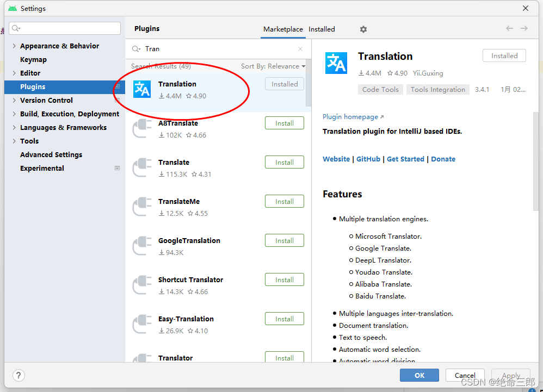
Task: Expand the Editor settings section
Action: [x=14, y=73]
